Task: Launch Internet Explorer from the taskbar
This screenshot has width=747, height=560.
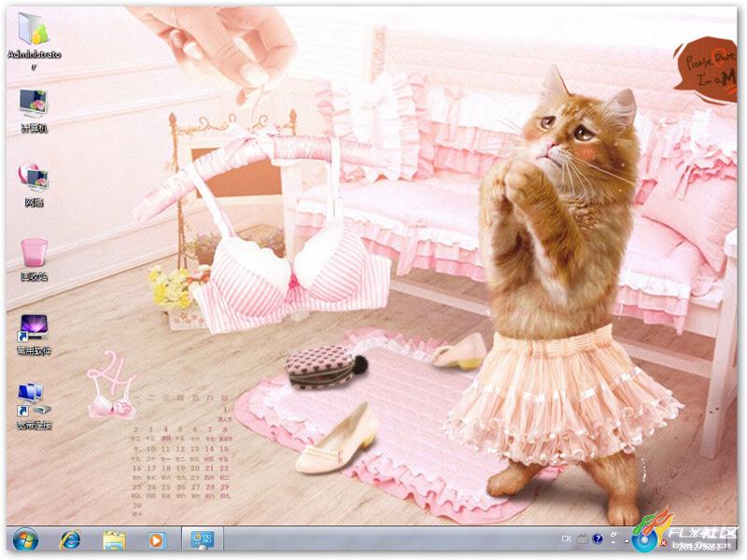Action: (x=70, y=540)
